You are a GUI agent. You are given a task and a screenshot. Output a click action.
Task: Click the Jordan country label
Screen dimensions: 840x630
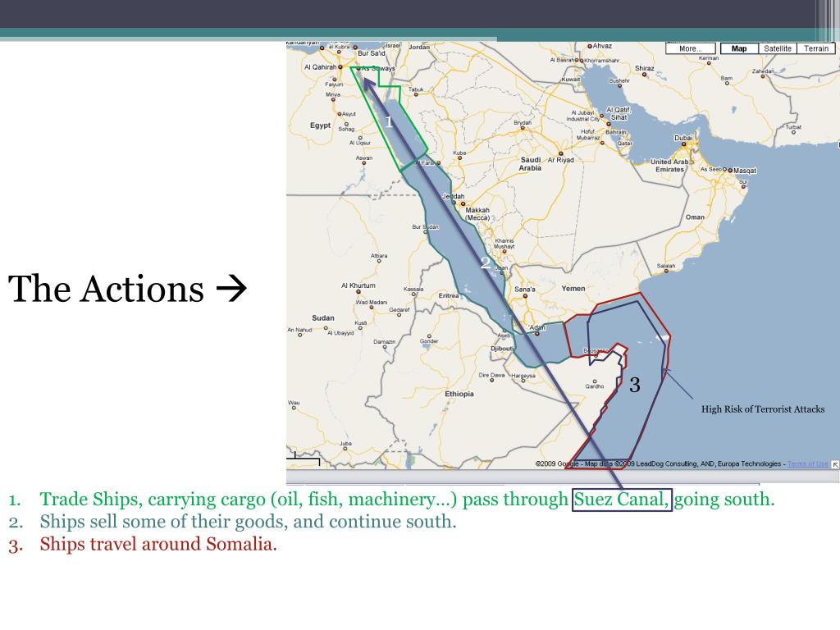pyautogui.click(x=419, y=47)
